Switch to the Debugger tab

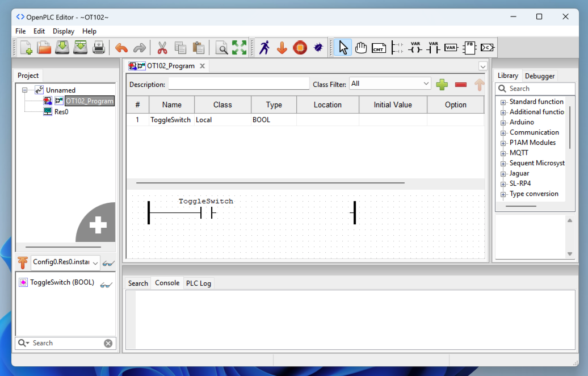[539, 76]
